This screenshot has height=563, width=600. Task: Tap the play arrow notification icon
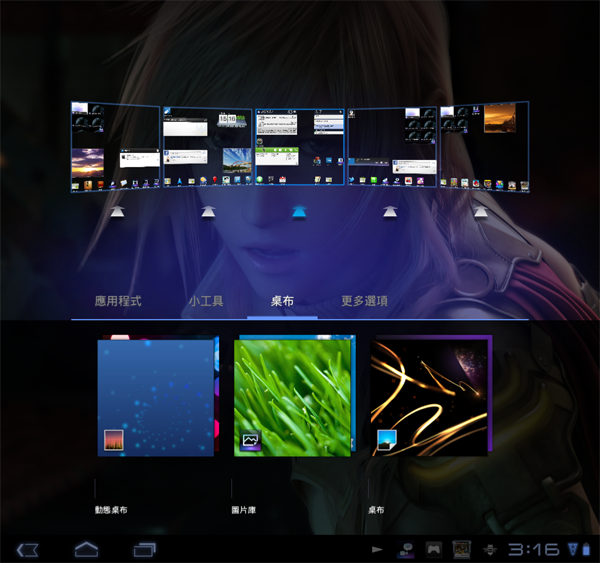(x=377, y=550)
